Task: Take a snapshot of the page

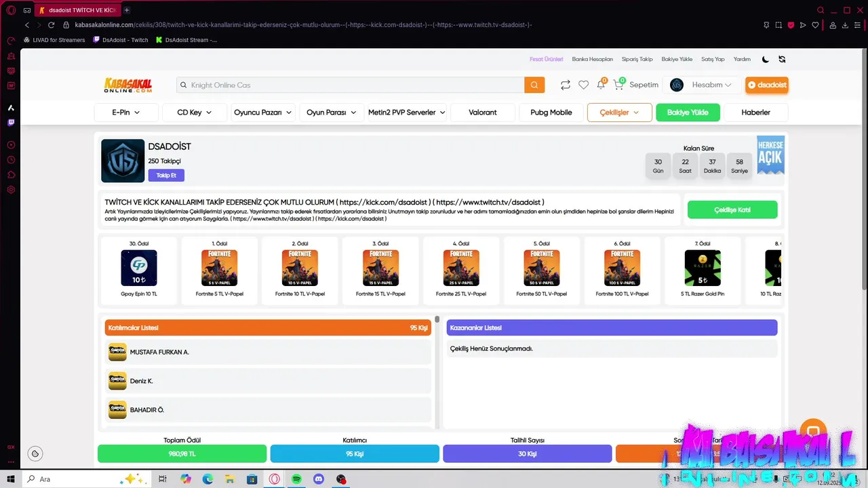Action: point(778,25)
